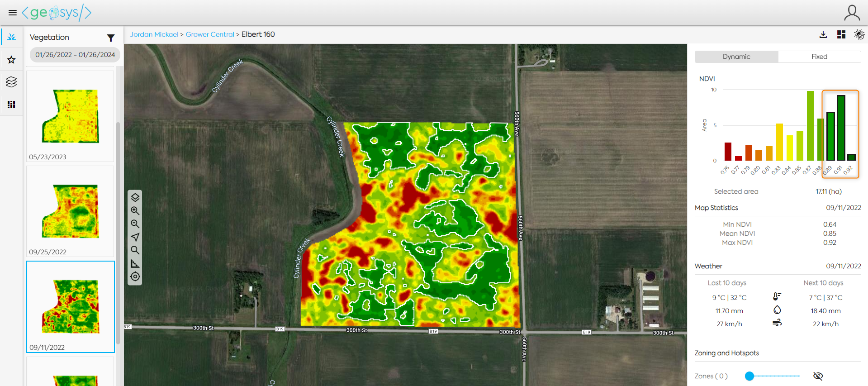Open the stacked layers sidebar tab
Viewport: 868px width, 386px height.
coord(12,82)
